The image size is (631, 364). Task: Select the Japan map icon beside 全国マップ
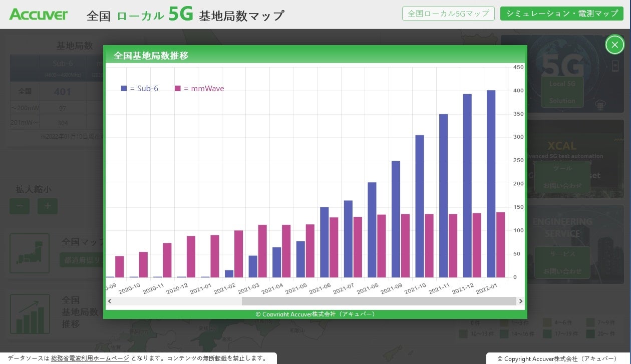click(29, 253)
